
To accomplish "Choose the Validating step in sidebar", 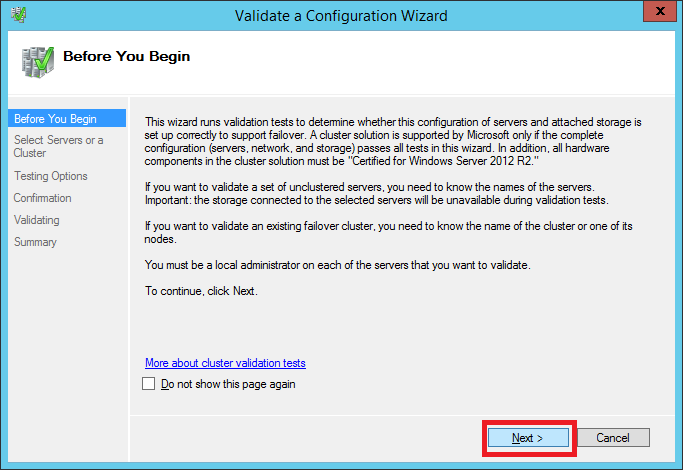I will [37, 220].
